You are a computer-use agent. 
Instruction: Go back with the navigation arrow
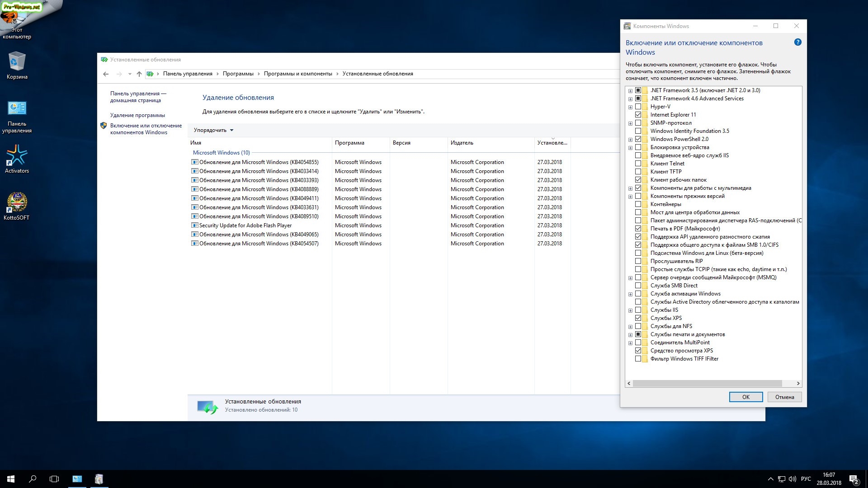106,74
